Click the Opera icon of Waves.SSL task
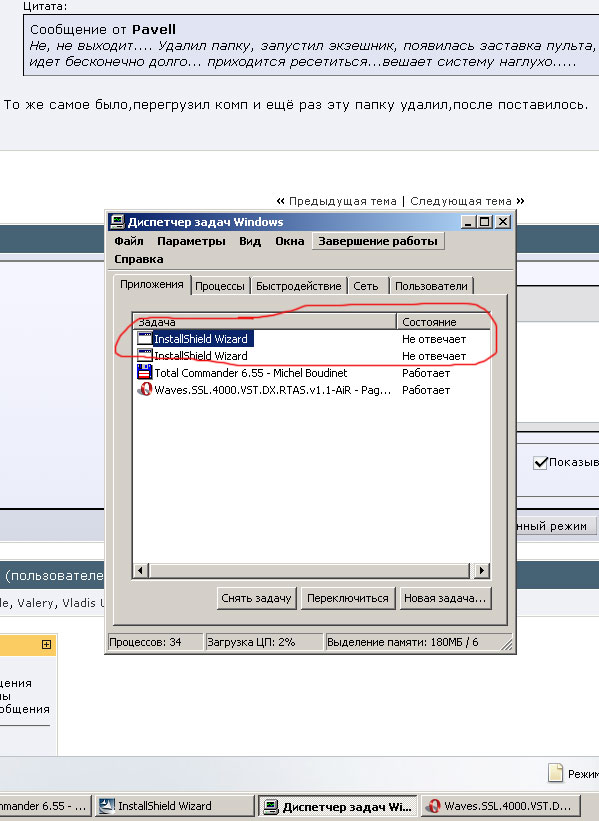The height and width of the screenshot is (821, 599). (144, 390)
